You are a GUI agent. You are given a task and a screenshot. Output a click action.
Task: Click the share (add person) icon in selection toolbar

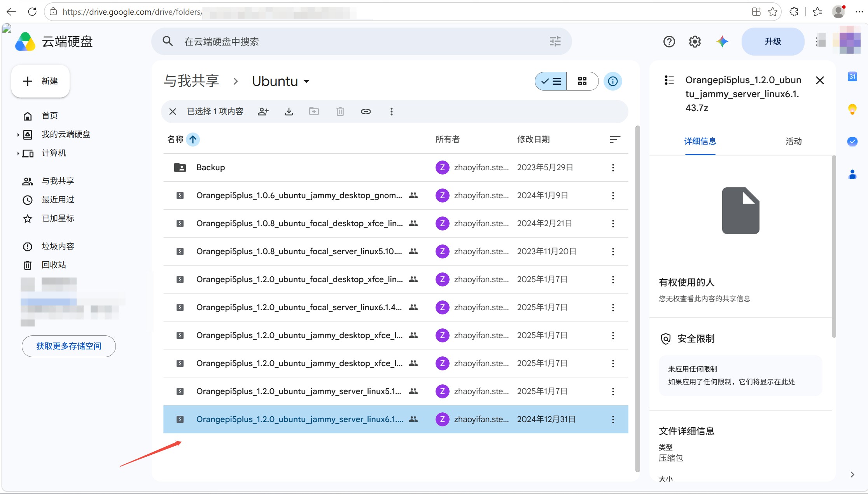[263, 112]
